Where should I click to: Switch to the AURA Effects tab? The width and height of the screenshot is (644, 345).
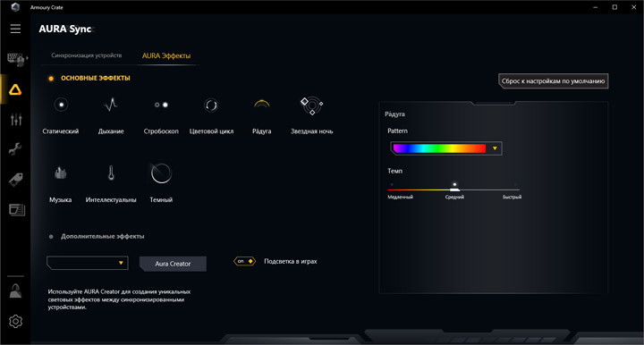(166, 55)
